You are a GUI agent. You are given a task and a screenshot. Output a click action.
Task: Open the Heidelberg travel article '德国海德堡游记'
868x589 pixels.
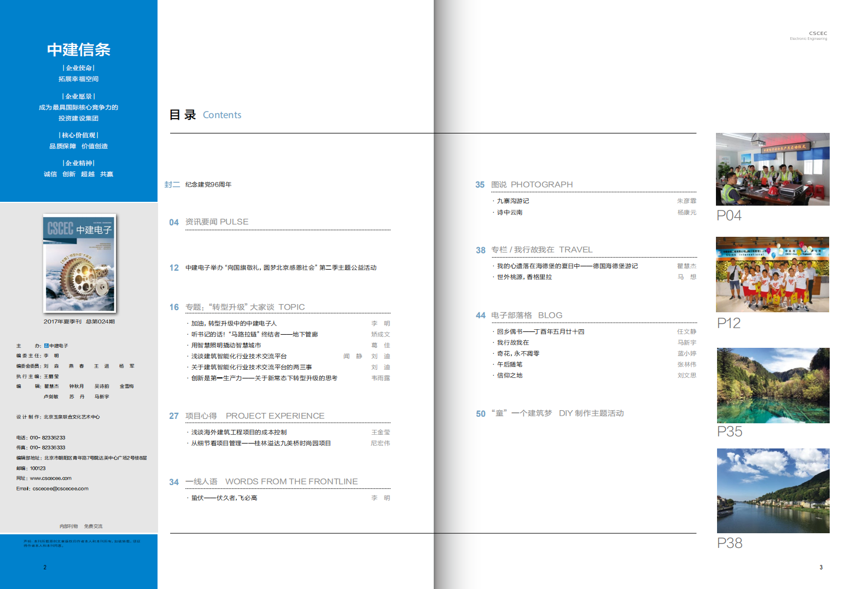[567, 266]
